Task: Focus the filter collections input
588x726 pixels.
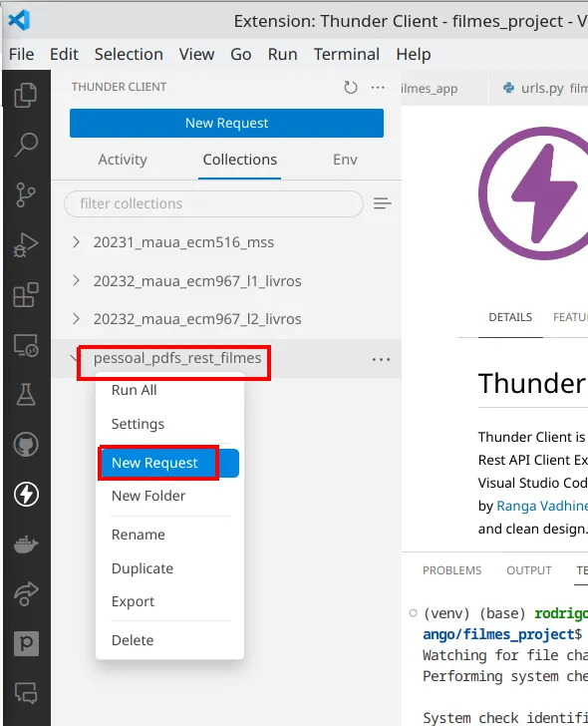Action: tap(213, 203)
